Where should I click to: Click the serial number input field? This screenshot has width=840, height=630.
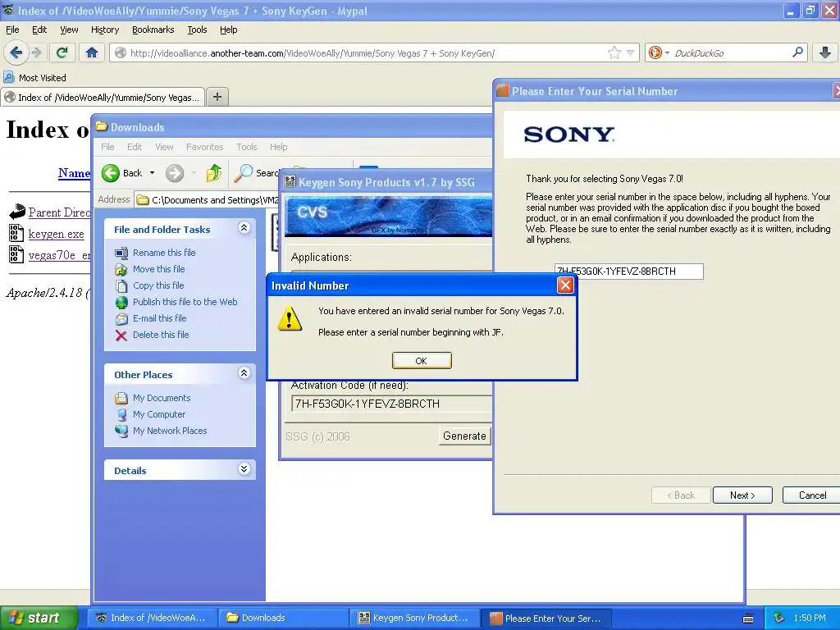coord(629,271)
